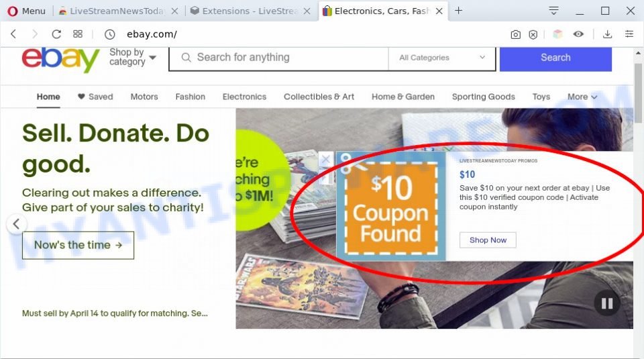This screenshot has width=644, height=359.
Task: Open the speed dial grid icon
Action: (x=78, y=34)
